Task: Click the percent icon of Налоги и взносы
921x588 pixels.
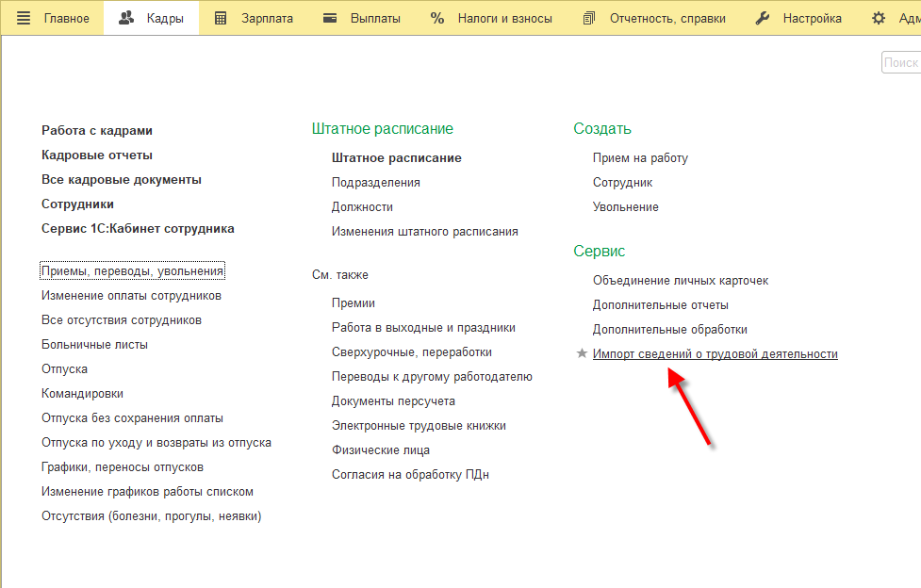Action: click(x=437, y=18)
